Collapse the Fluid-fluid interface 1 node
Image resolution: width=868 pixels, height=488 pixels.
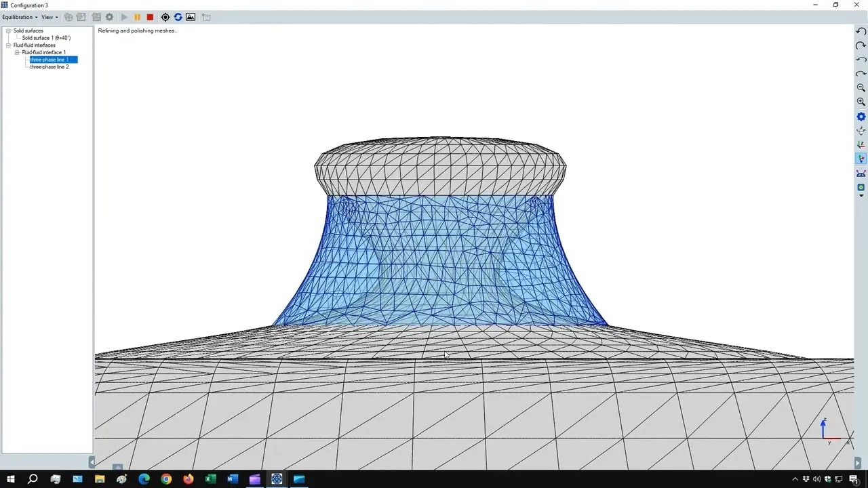click(16, 52)
